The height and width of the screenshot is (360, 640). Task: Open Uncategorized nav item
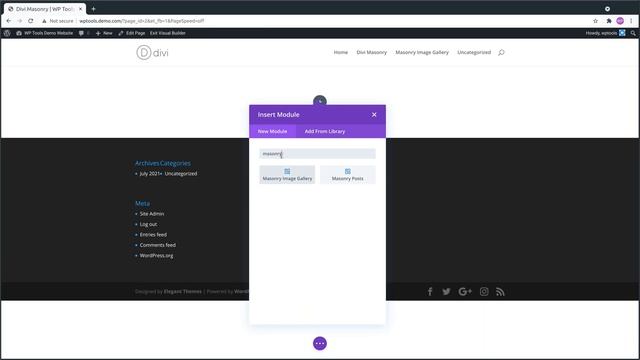474,52
